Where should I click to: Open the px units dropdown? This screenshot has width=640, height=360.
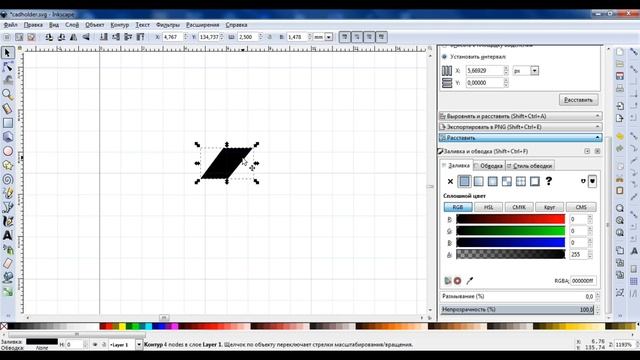click(534, 71)
